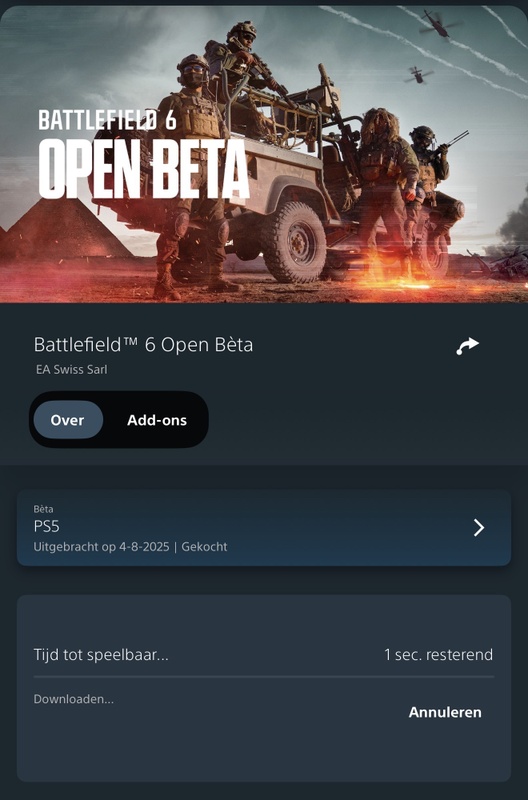Tap the Battlefield 6 Open Beta banner image
Screen dimensions: 528x800
point(264,154)
